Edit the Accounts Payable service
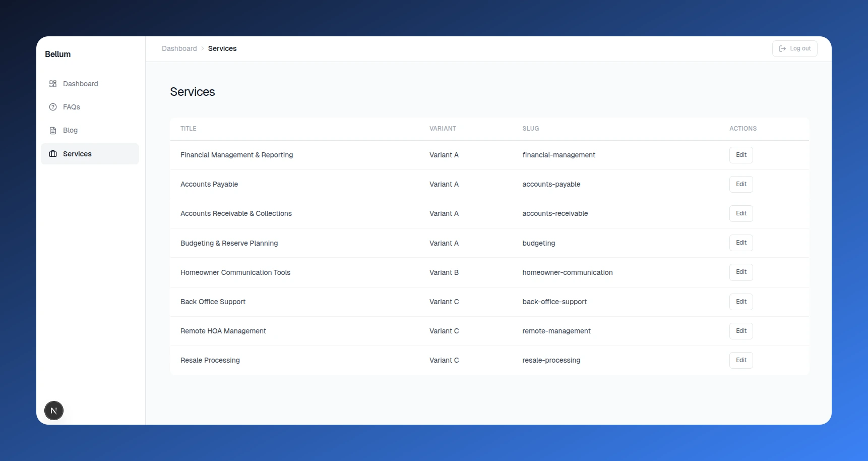Screen dimensions: 868x461 pos(741,184)
